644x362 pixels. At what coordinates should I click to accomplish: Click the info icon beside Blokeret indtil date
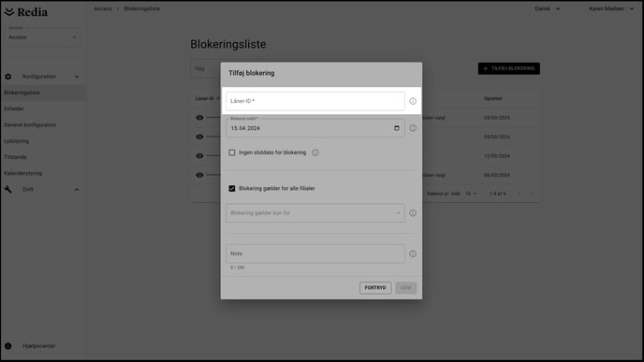pyautogui.click(x=413, y=128)
